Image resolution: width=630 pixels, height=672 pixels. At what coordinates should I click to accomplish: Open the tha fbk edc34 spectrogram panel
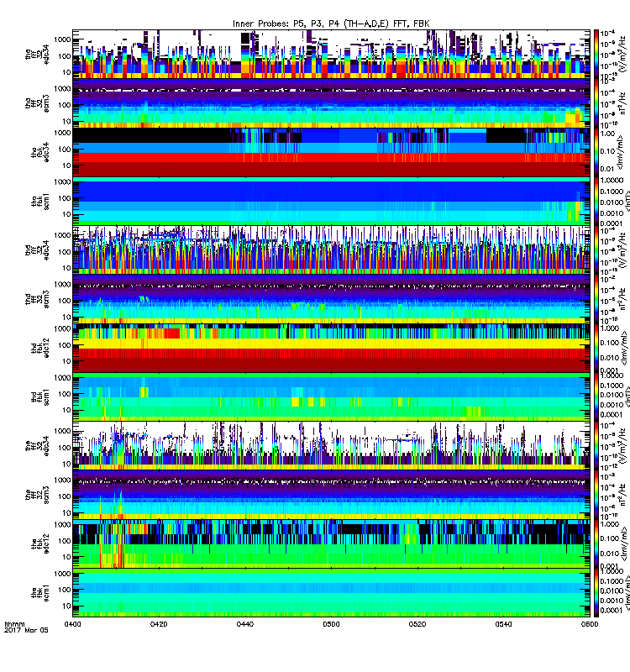point(331,152)
